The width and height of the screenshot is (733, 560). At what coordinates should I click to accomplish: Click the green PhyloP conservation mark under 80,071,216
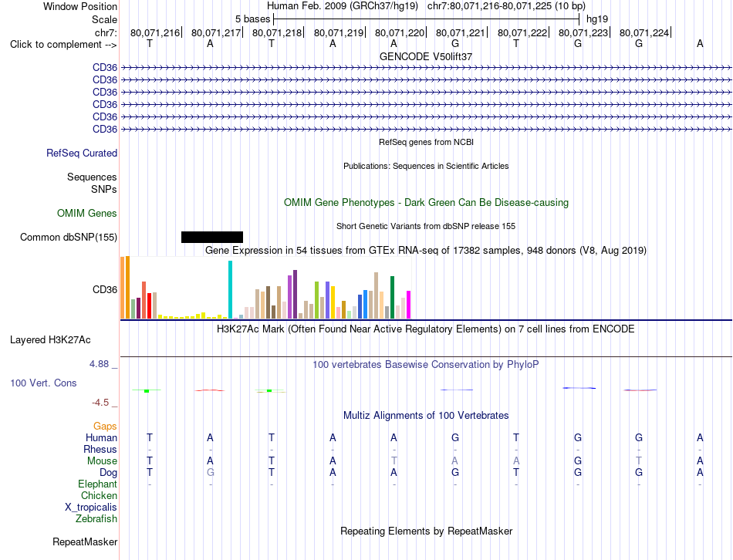[147, 390]
